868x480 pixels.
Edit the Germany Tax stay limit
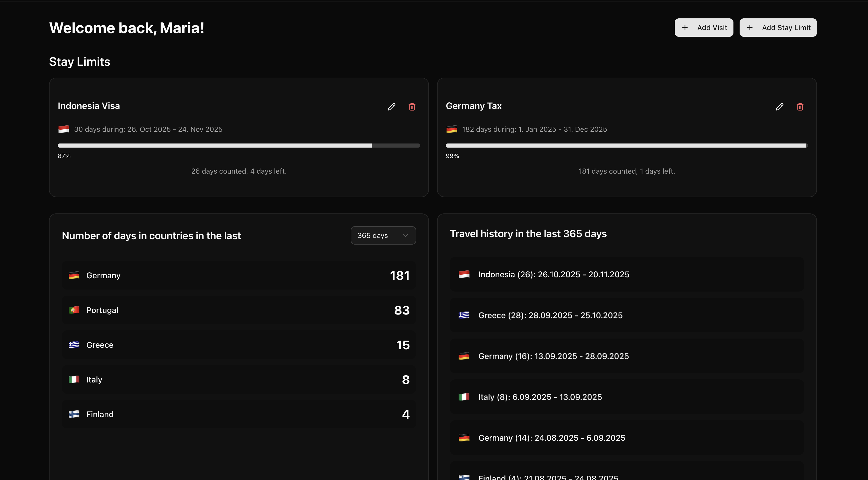[x=779, y=106]
